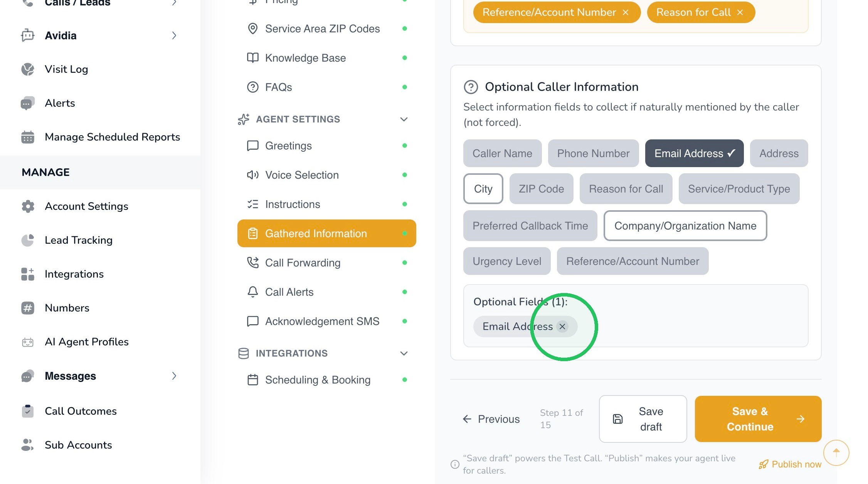Screen dimensions: 868x484
Task: Open Acknowledgement SMS settings
Action: (x=326, y=321)
